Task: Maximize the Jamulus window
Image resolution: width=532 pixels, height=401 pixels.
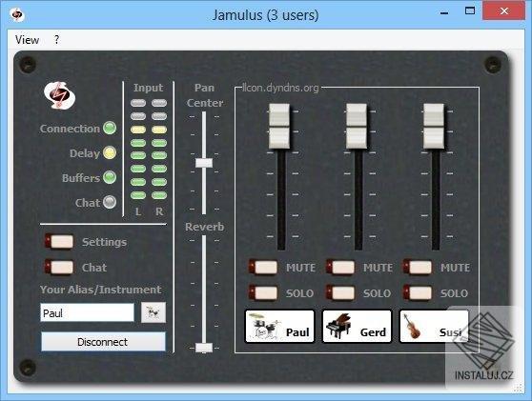Action: 470,11
